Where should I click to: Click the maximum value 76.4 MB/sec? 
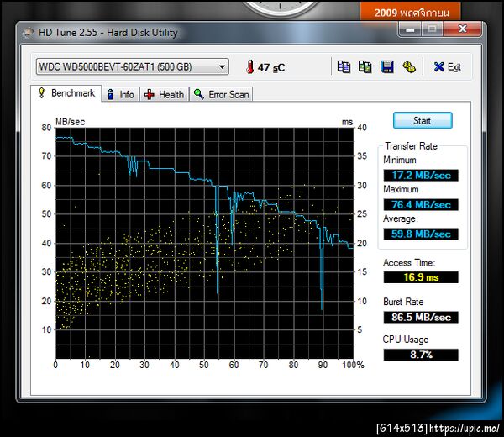click(421, 204)
